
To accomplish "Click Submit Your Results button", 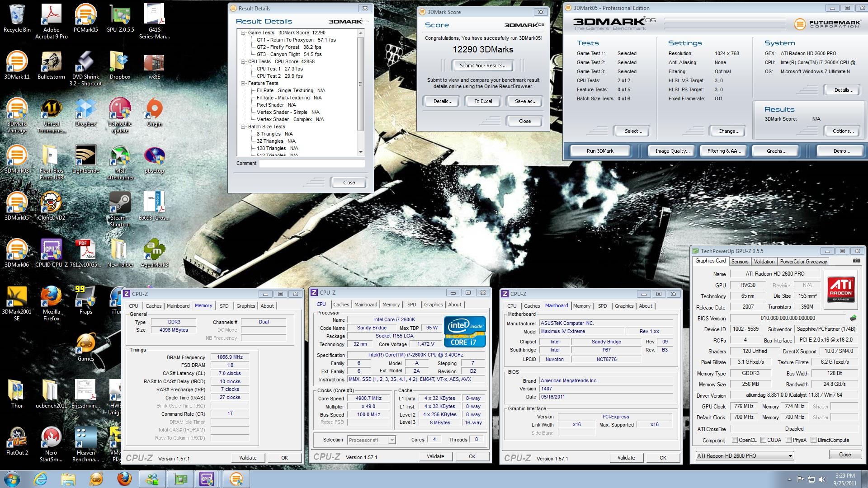I will pyautogui.click(x=483, y=66).
